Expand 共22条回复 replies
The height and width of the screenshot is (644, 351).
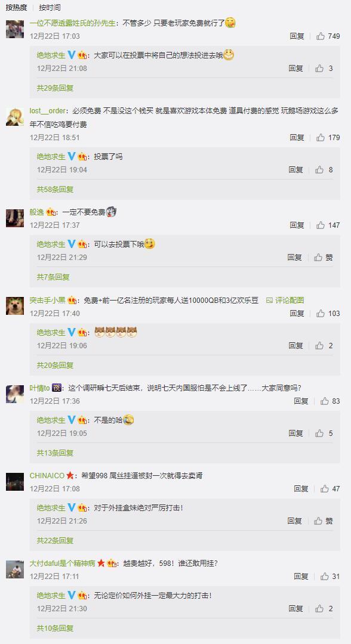click(55, 540)
